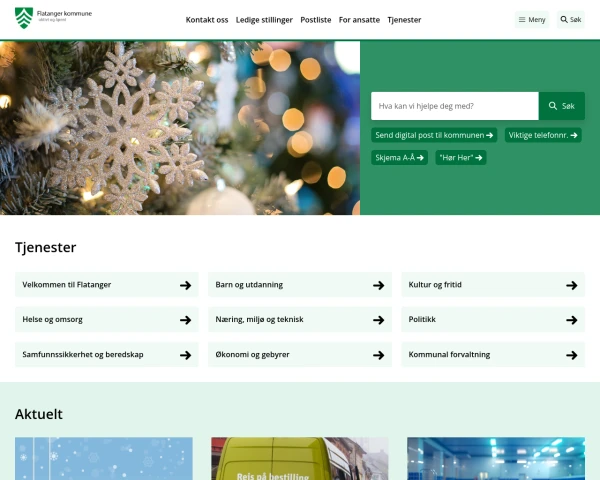The height and width of the screenshot is (480, 600).
Task: Open Tjenester in the top navigation
Action: pos(404,20)
